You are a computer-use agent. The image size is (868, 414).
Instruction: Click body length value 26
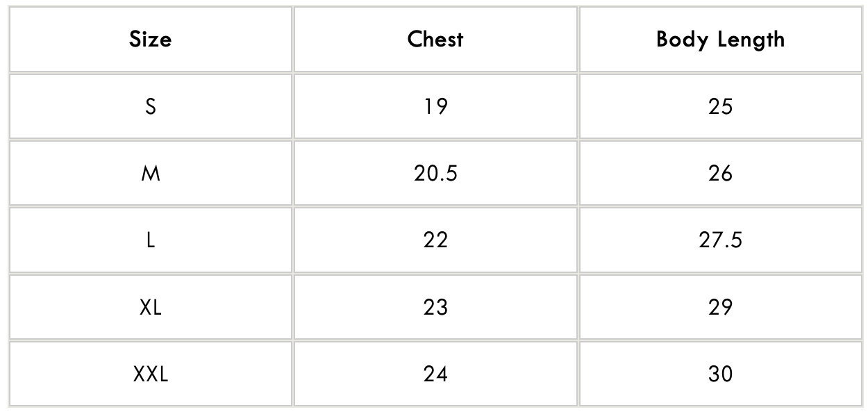click(720, 173)
